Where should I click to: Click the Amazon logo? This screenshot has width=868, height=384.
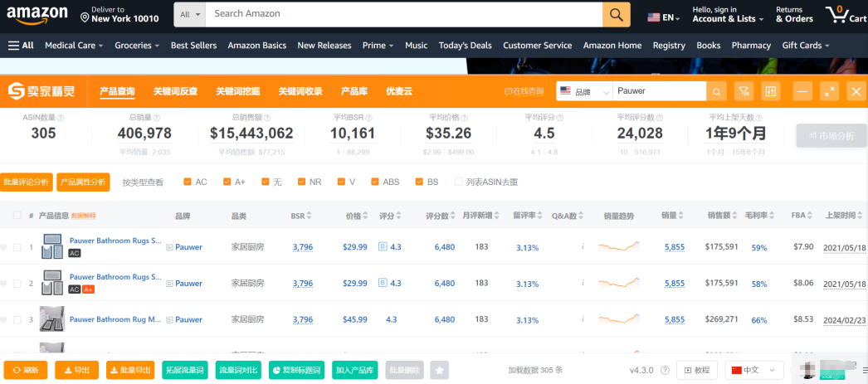37,15
